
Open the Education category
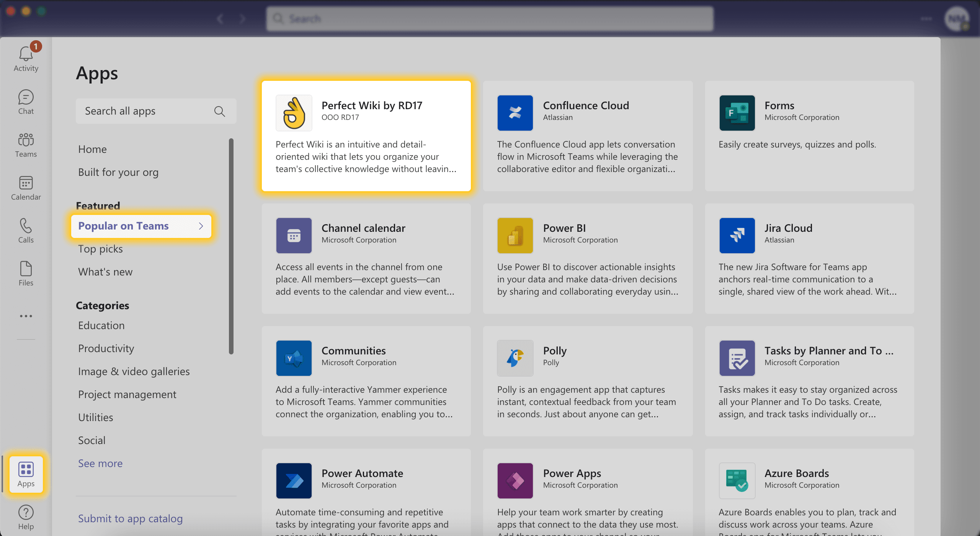(x=101, y=326)
